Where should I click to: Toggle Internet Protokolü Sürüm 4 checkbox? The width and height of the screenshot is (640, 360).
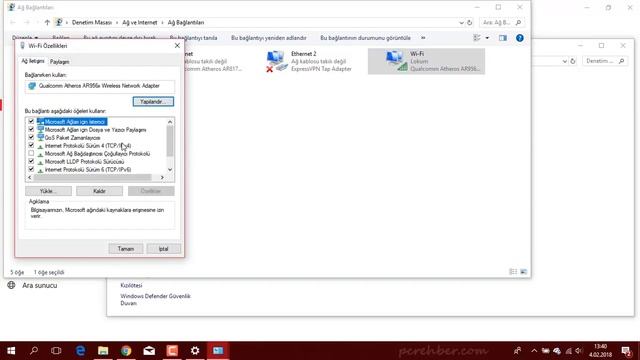[31, 145]
